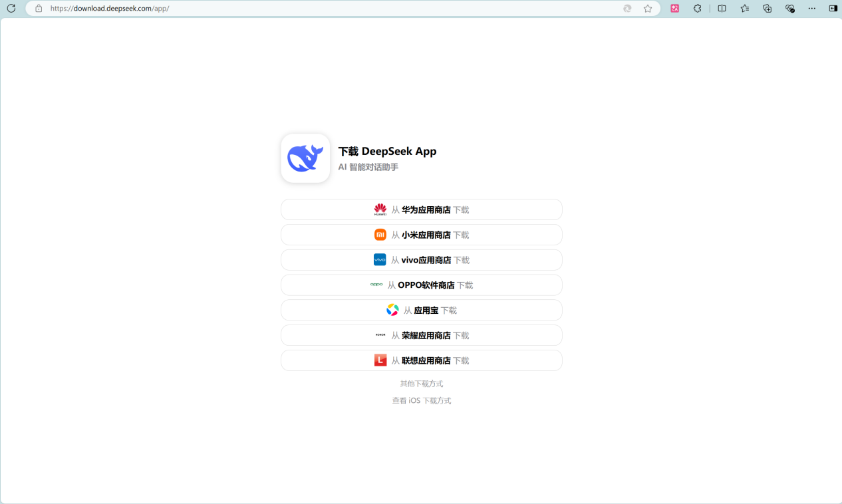This screenshot has width=842, height=504.
Task: Open 其他下载方式 link
Action: click(422, 384)
